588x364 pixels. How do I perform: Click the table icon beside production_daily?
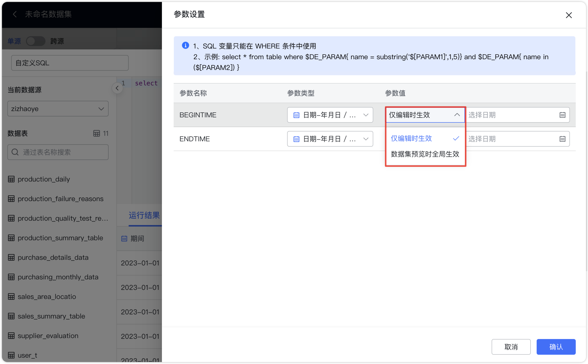(11, 179)
